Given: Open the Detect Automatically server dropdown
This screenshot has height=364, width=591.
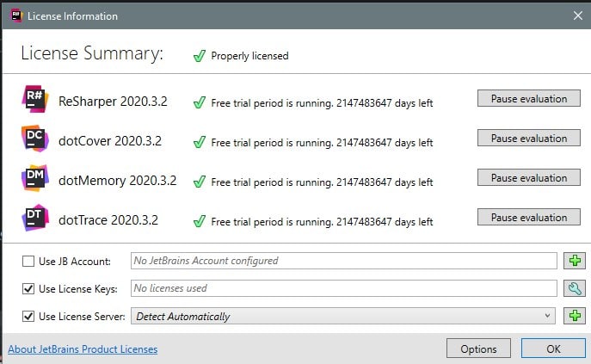Looking at the screenshot, I should (343, 316).
